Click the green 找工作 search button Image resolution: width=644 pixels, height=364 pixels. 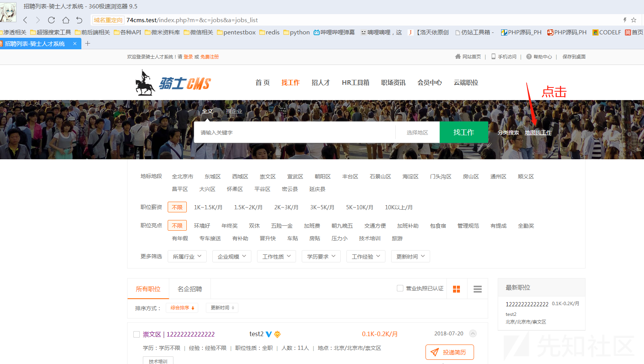[464, 132]
